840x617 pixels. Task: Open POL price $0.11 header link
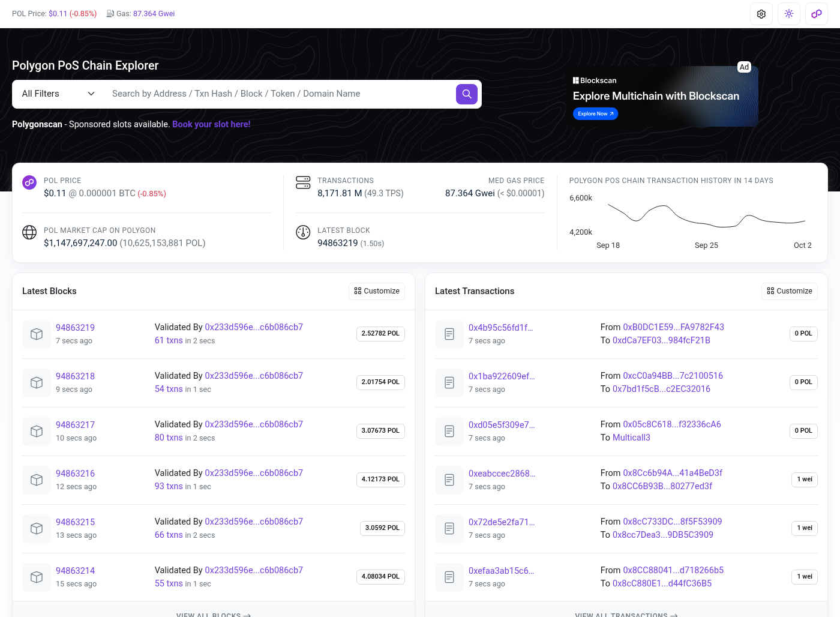click(x=58, y=14)
